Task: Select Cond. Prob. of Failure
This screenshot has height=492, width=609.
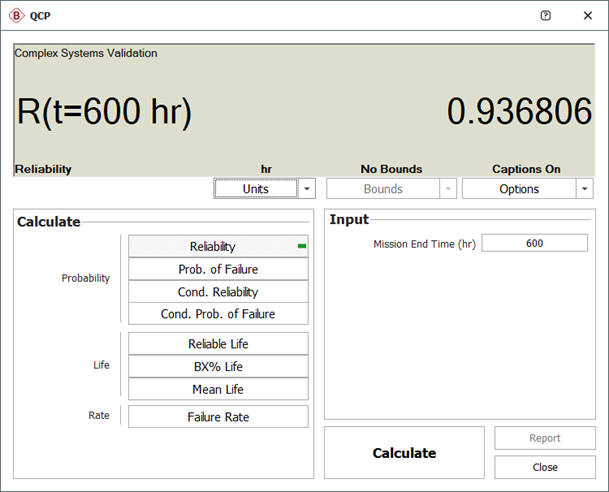Action: 218,314
